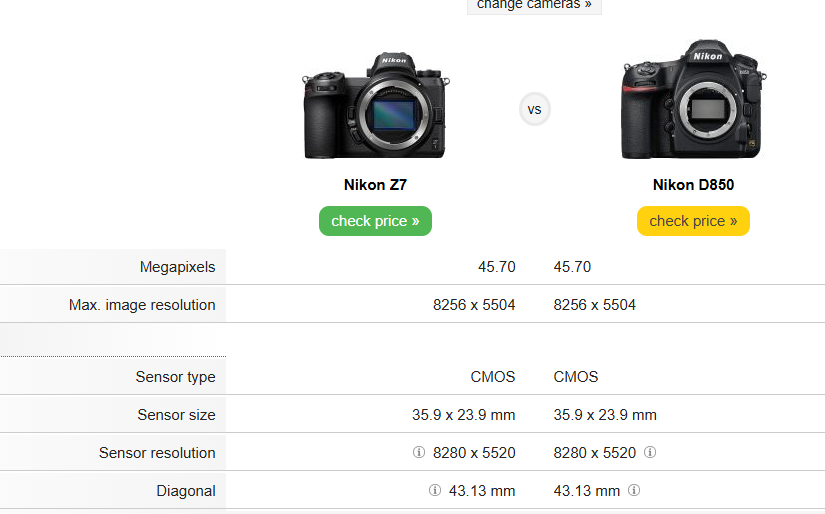This screenshot has width=825, height=514.
Task: Click Z7's 8280 x 5520 sensor resolution value
Action: [x=474, y=453]
